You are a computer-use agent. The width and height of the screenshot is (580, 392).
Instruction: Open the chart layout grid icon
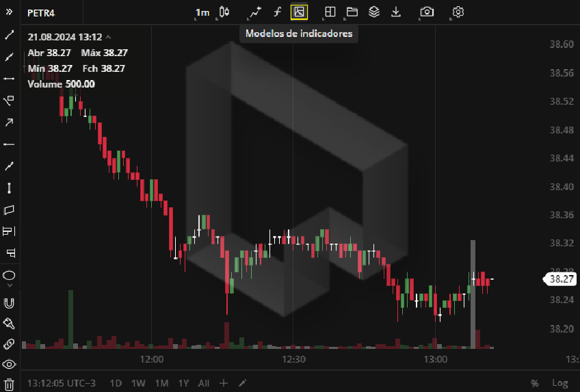coord(330,12)
